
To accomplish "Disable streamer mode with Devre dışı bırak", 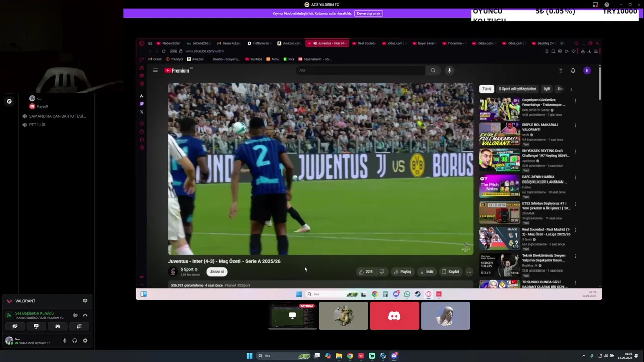I will pyautogui.click(x=368, y=13).
